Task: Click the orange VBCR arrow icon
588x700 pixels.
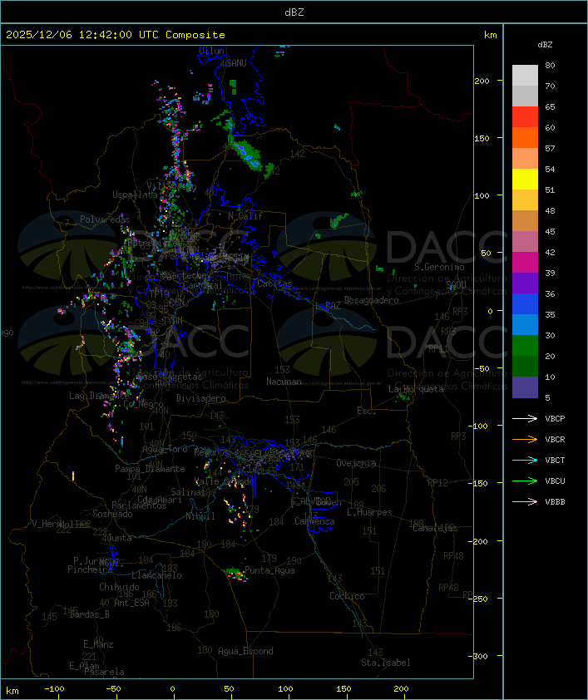Action: tap(525, 439)
